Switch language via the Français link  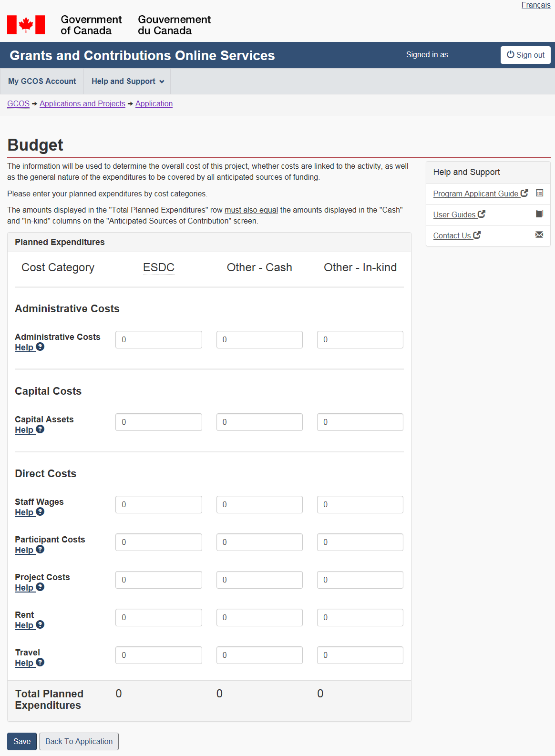tap(535, 5)
